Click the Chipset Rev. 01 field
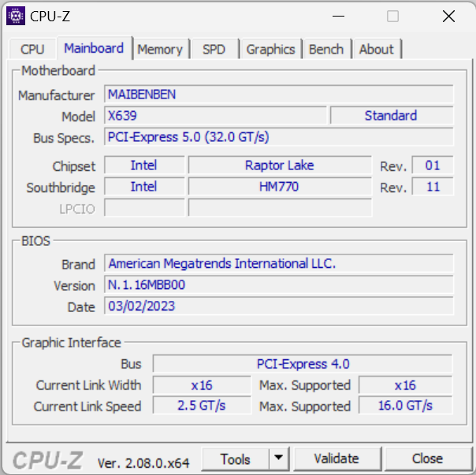This screenshot has height=475, width=476. (x=433, y=165)
